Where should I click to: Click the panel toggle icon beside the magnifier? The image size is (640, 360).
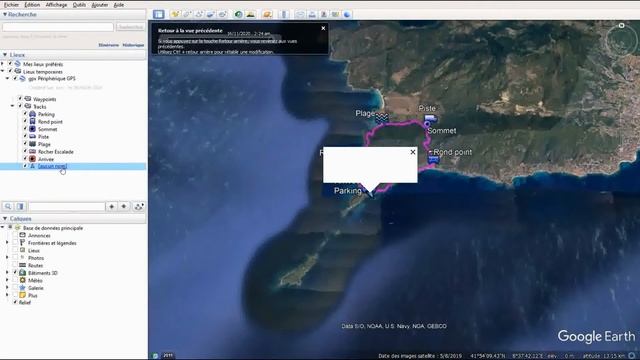[20, 207]
